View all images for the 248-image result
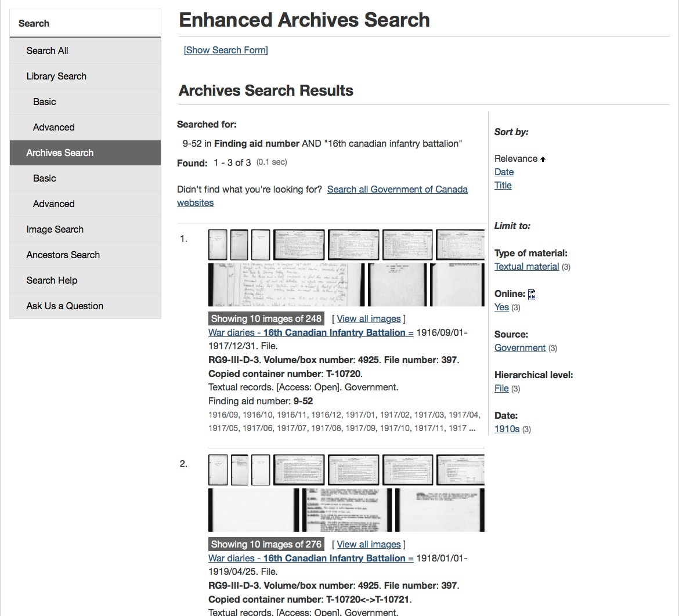Screen dimensions: 679x616 pyautogui.click(x=369, y=318)
